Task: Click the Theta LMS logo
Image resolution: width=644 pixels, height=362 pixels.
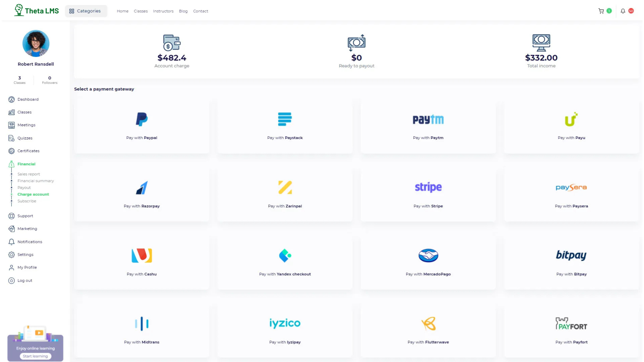Action: (x=36, y=11)
